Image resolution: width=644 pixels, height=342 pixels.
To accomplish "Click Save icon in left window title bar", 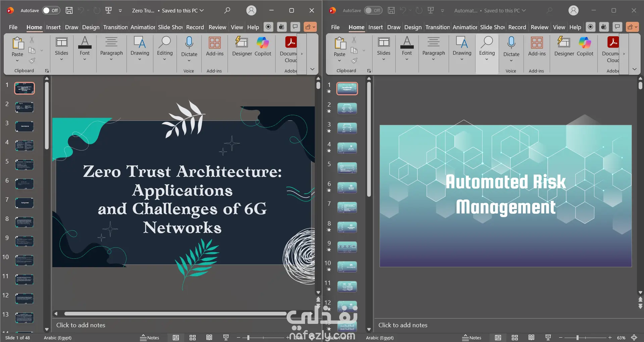I will [x=69, y=10].
